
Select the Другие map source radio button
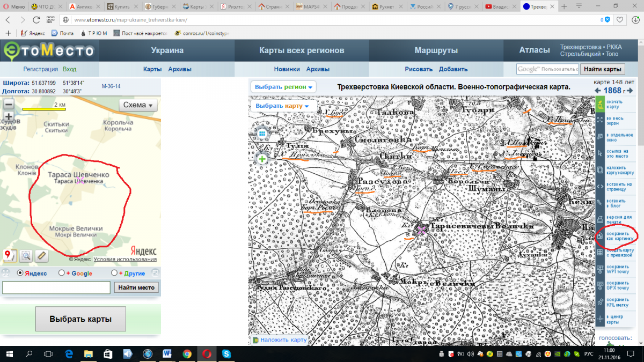click(x=114, y=273)
